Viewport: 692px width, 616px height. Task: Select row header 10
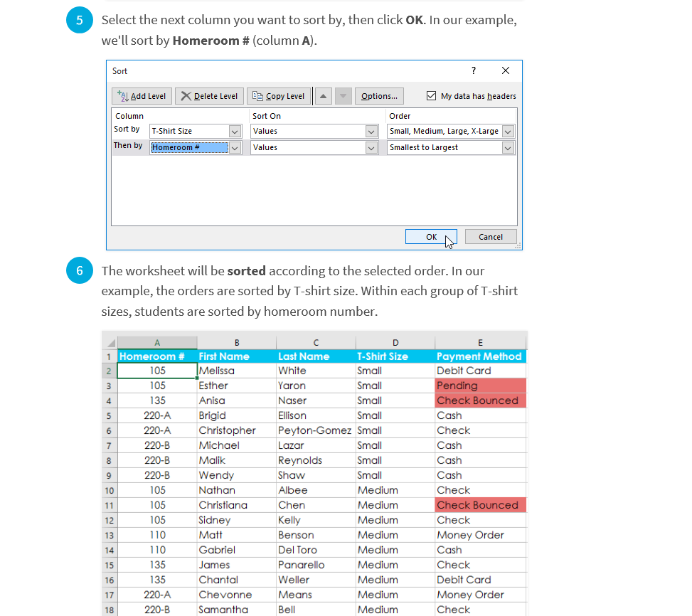pos(110,490)
